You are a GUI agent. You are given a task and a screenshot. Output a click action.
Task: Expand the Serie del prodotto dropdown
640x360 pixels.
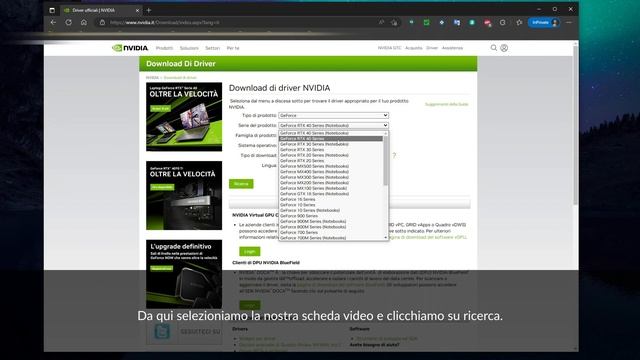click(x=333, y=125)
